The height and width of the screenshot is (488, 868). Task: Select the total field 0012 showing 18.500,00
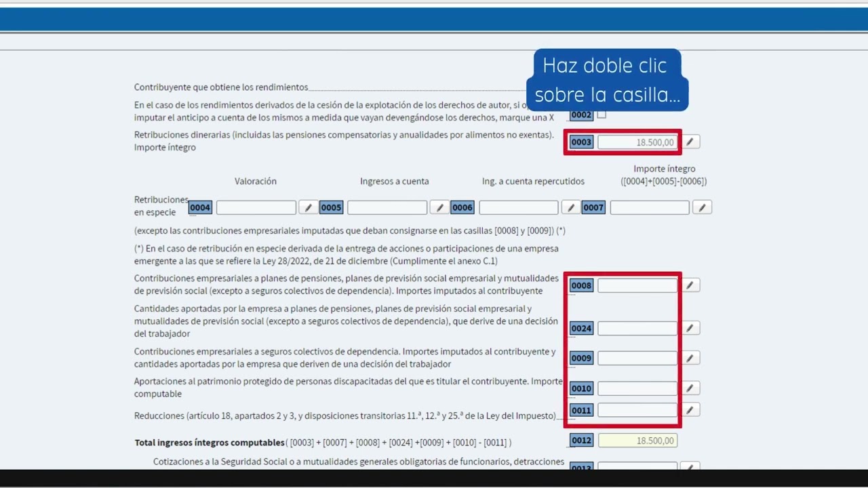click(637, 441)
